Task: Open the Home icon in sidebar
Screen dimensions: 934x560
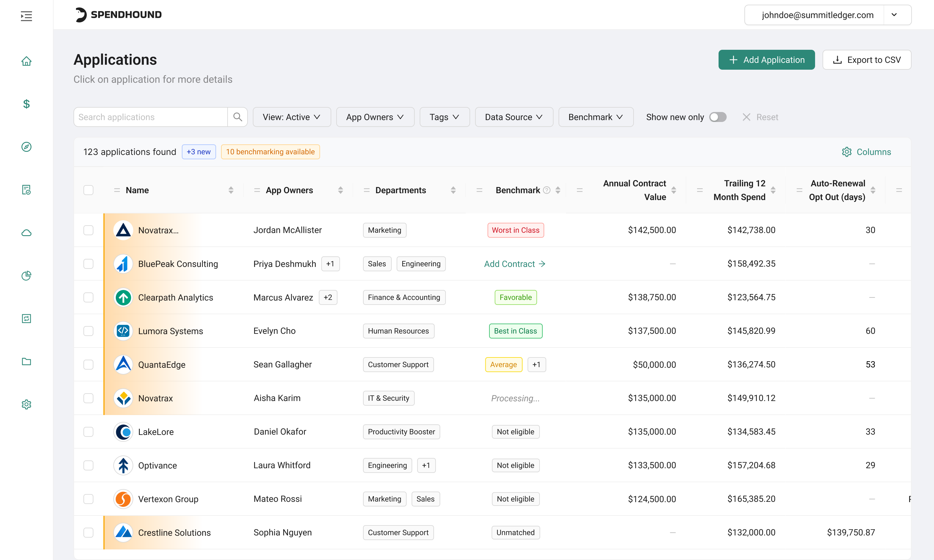Action: 26,61
